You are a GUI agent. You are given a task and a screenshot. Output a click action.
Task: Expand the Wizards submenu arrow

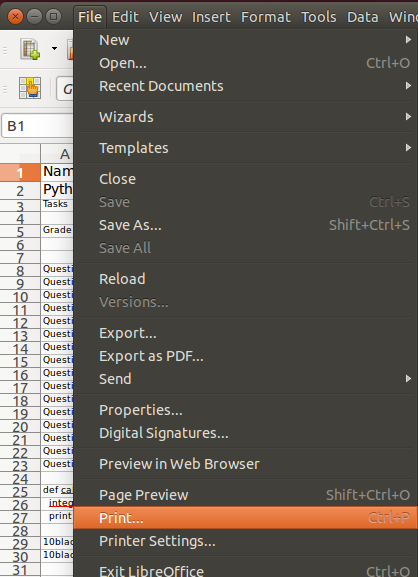pyautogui.click(x=408, y=117)
